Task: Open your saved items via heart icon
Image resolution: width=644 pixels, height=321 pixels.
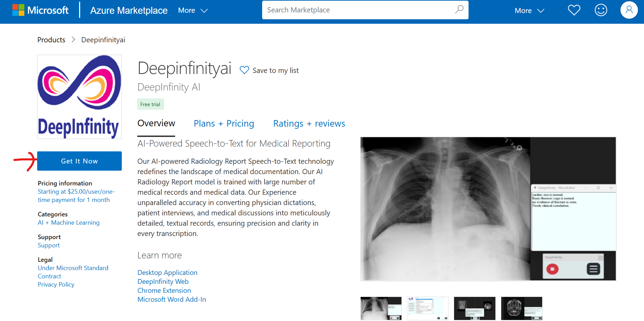Action: (x=574, y=10)
